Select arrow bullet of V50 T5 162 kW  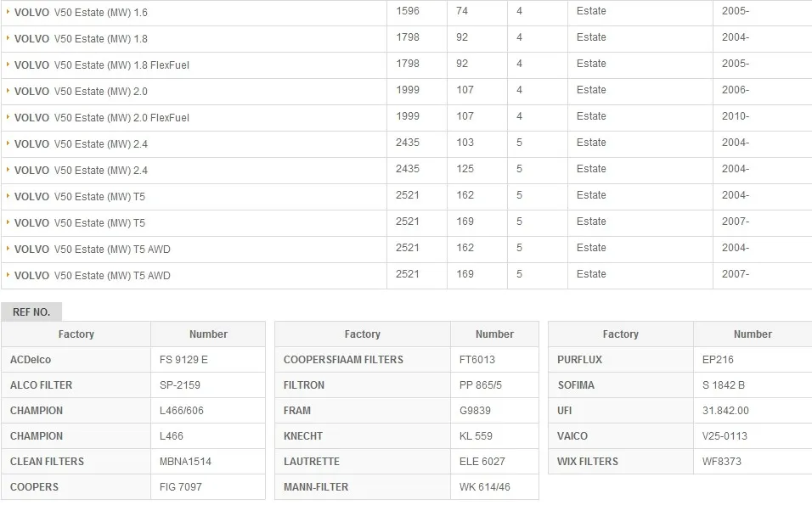point(8,196)
